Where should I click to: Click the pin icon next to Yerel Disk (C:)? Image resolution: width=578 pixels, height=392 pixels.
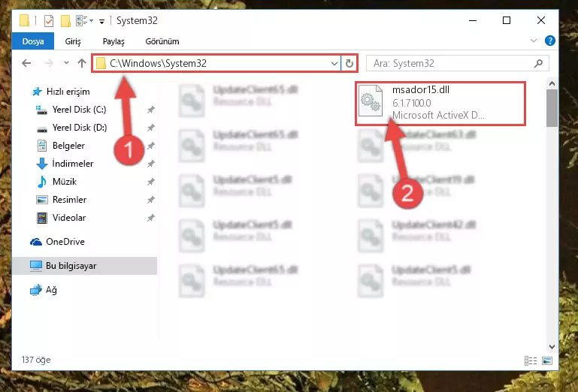[x=151, y=110]
